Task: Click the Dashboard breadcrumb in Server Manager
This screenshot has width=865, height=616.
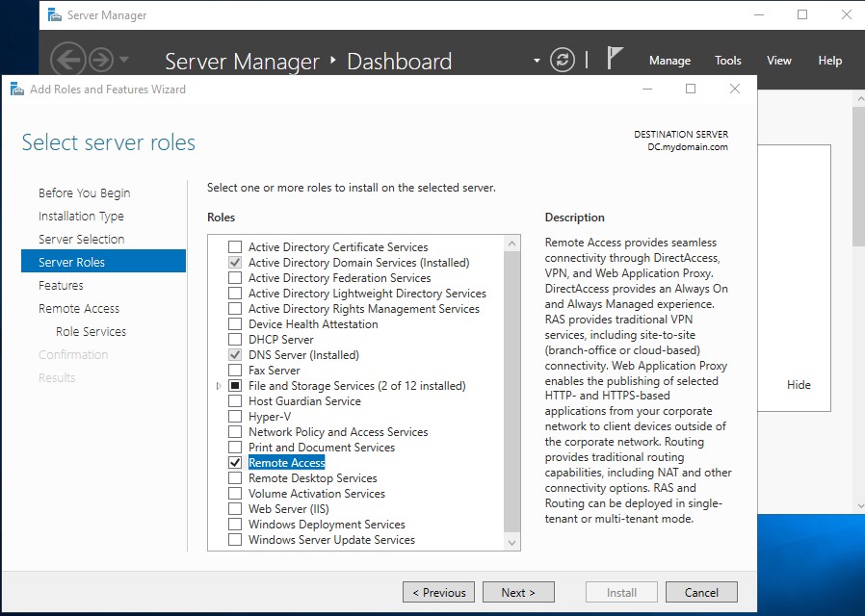Action: tap(400, 62)
